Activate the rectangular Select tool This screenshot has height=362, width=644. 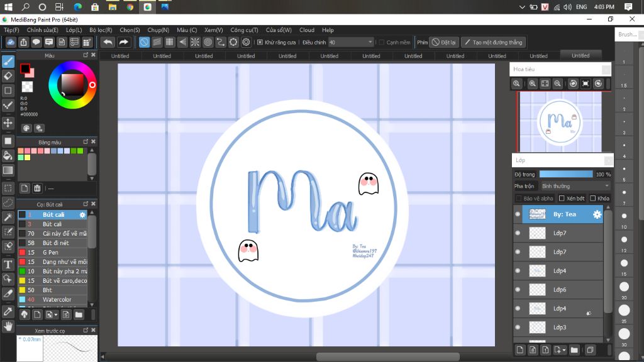pos(8,189)
